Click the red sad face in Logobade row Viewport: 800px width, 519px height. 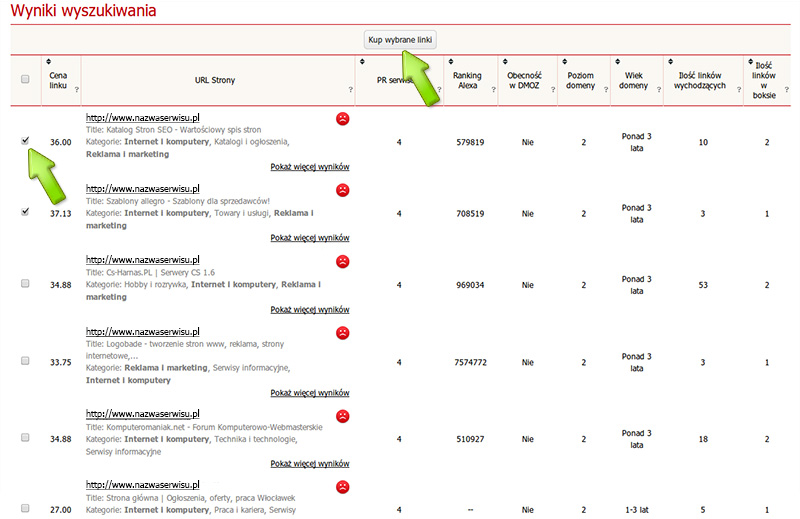[x=343, y=333]
